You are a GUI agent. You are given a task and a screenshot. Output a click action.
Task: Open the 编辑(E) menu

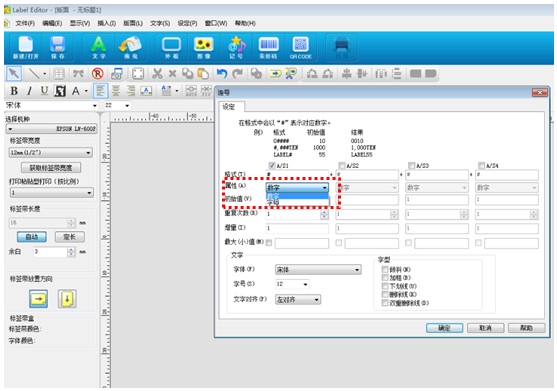point(52,23)
